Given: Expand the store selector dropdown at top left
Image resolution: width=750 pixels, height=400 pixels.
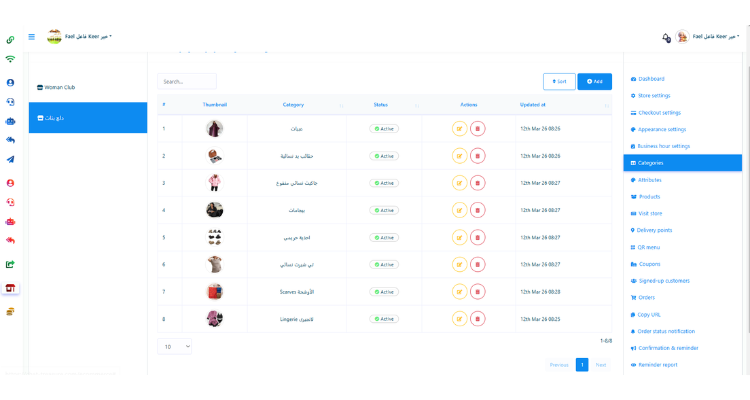Looking at the screenshot, I should 88,36.
